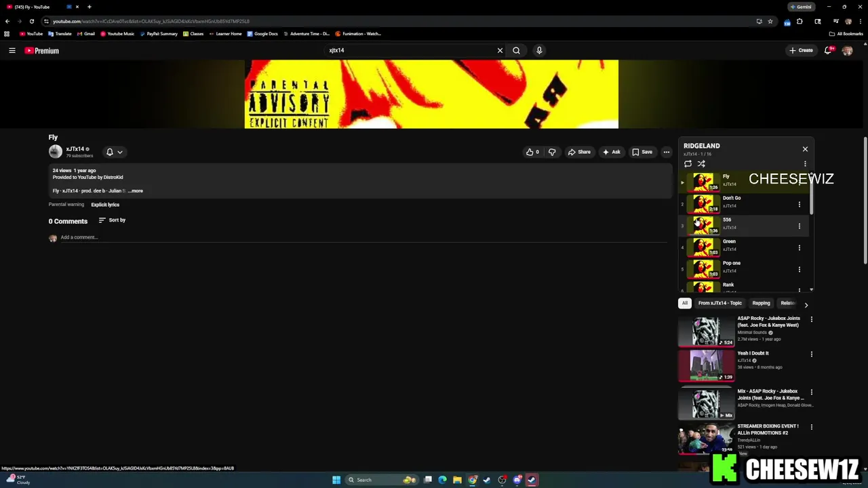The width and height of the screenshot is (868, 488).
Task: Save video to a playlist
Action: (x=642, y=152)
